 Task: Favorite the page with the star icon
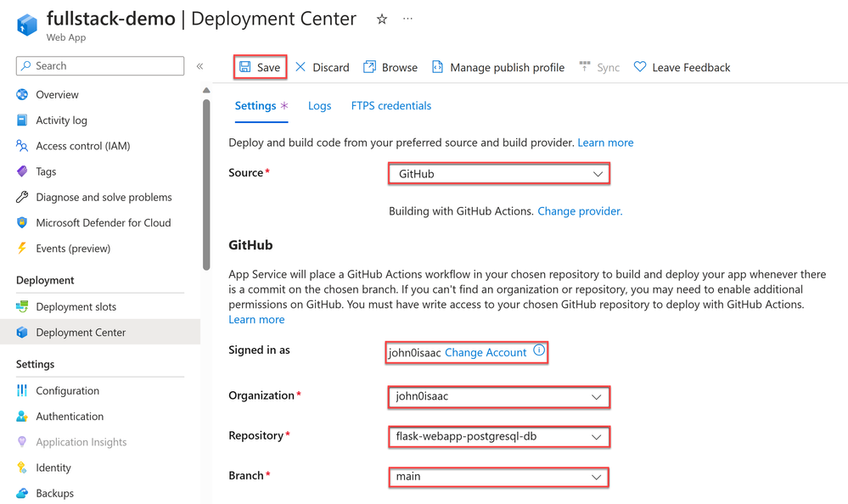(x=382, y=20)
